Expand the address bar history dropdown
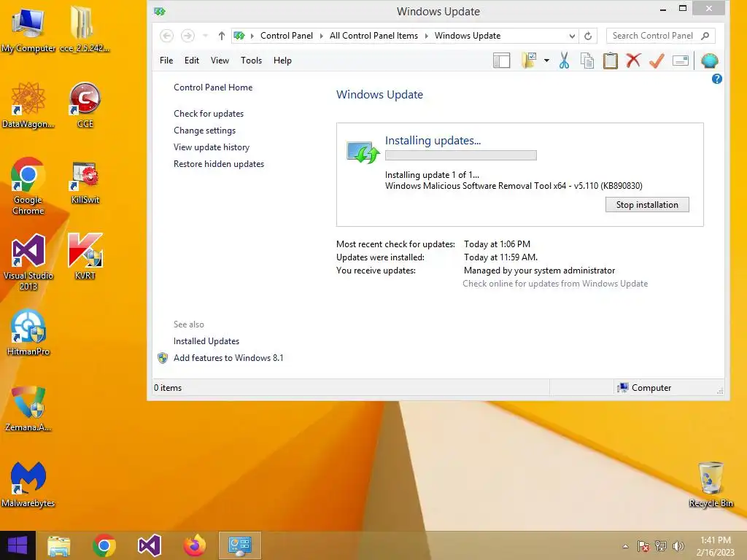The image size is (747, 560). coord(572,36)
